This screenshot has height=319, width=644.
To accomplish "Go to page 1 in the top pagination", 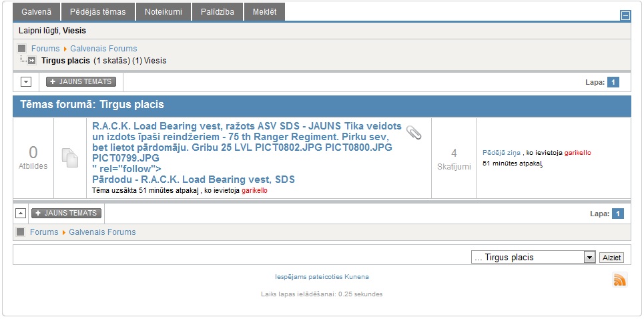I will tap(613, 82).
